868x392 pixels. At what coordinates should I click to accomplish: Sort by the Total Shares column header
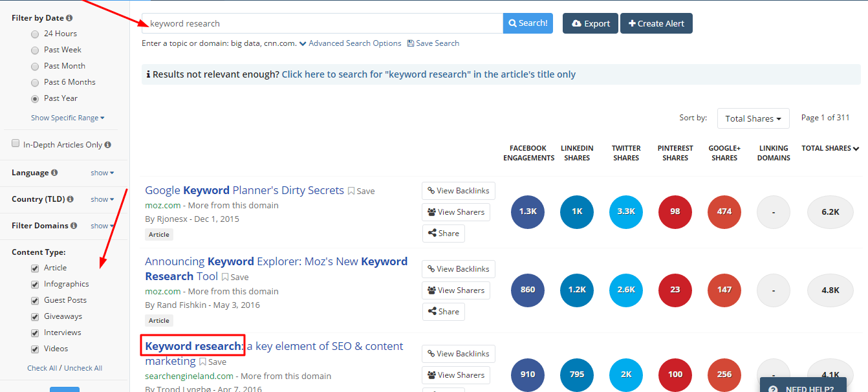[x=830, y=148]
